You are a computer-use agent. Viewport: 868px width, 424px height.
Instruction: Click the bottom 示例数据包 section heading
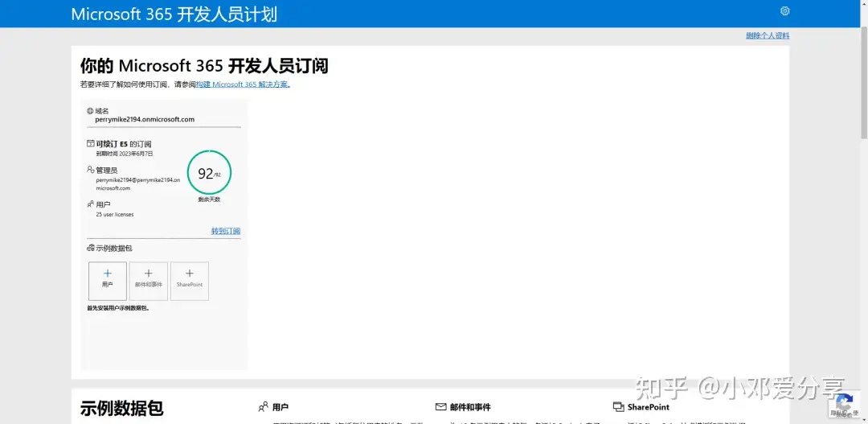(x=122, y=409)
